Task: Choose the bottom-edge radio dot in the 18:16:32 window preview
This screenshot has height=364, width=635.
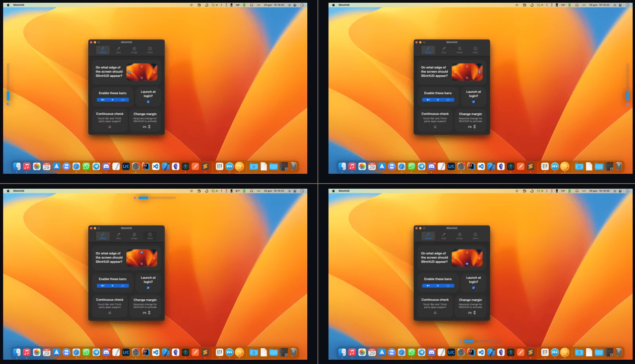Action: pyautogui.click(x=142, y=264)
